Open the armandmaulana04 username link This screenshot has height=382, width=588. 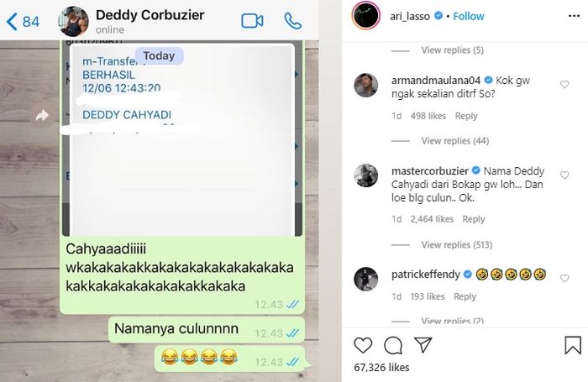[x=436, y=81]
